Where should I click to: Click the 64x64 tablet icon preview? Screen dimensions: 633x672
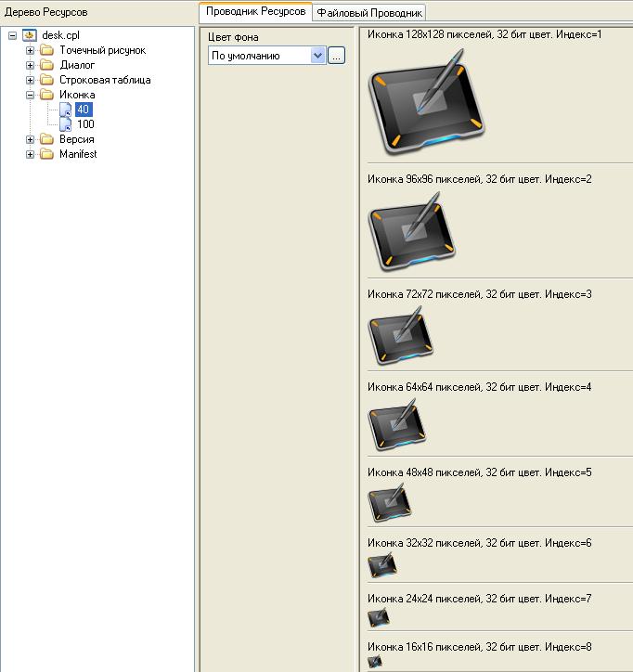[x=397, y=424]
